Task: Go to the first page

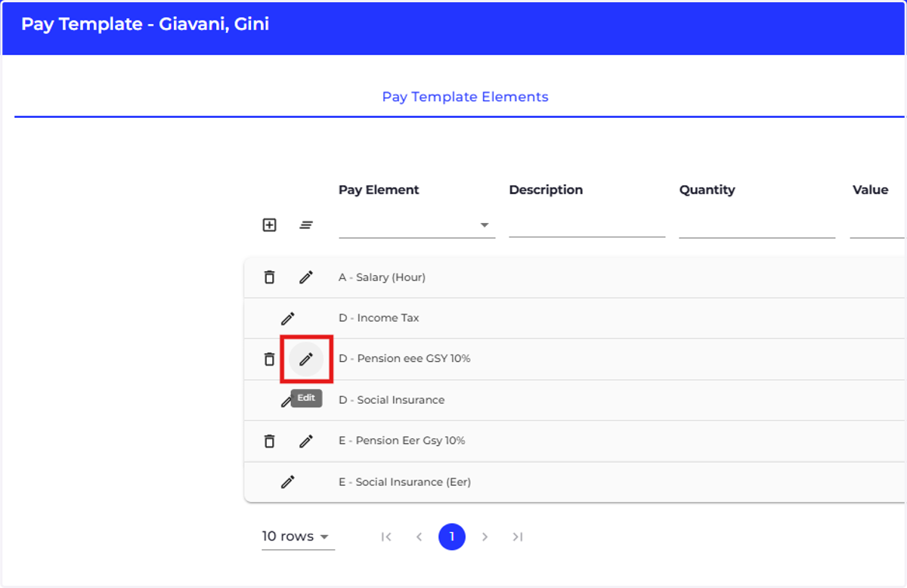Action: [386, 537]
